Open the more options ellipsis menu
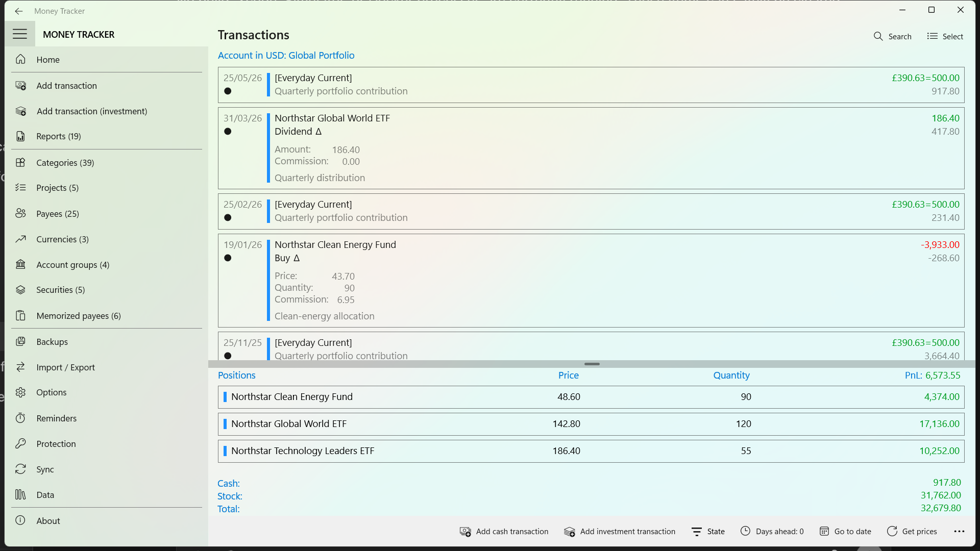This screenshot has width=980, height=551. [x=959, y=531]
